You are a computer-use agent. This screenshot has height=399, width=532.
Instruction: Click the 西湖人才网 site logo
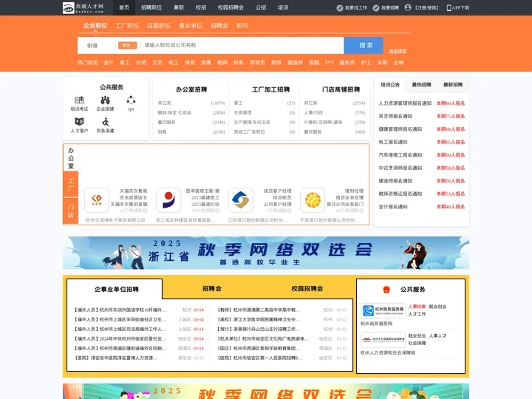pos(83,7)
